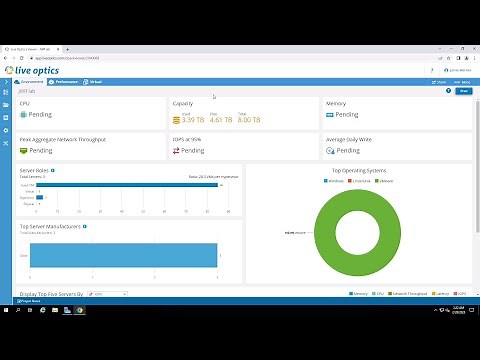Toggle IOPS legend at bottom right
This screenshot has width=480, height=360.
click(x=460, y=294)
